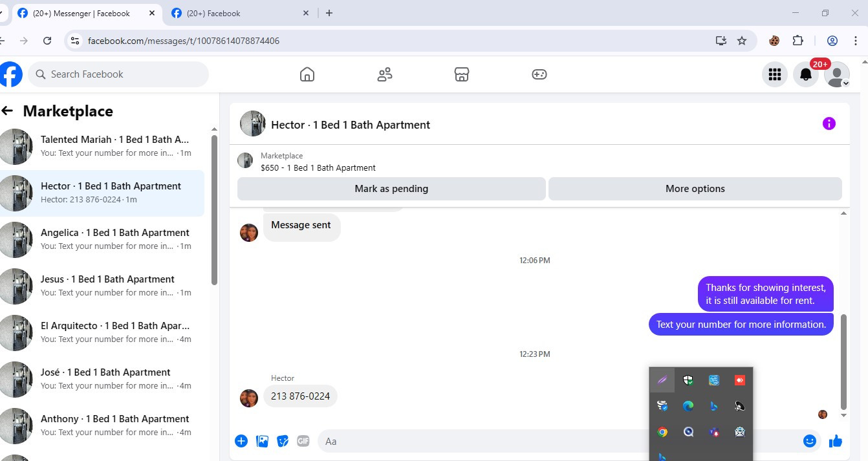Mark listing as pending
This screenshot has width=868, height=461.
(391, 189)
